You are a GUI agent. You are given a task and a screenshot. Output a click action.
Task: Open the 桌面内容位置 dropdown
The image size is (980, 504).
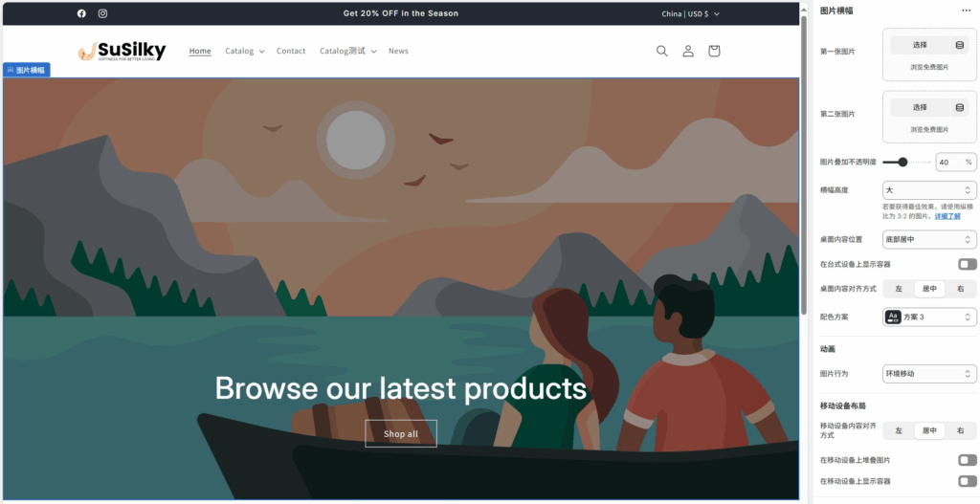(928, 239)
